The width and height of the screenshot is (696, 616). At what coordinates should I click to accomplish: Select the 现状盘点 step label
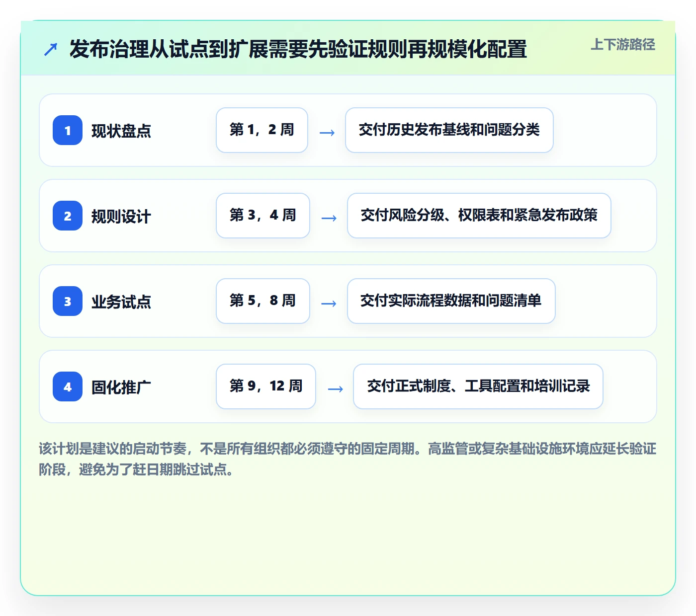121,131
